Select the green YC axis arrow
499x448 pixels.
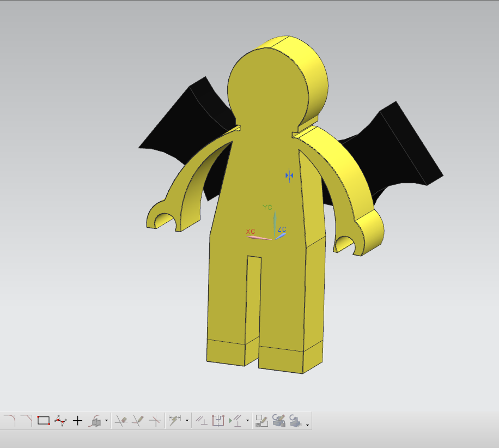pyautogui.click(x=275, y=224)
